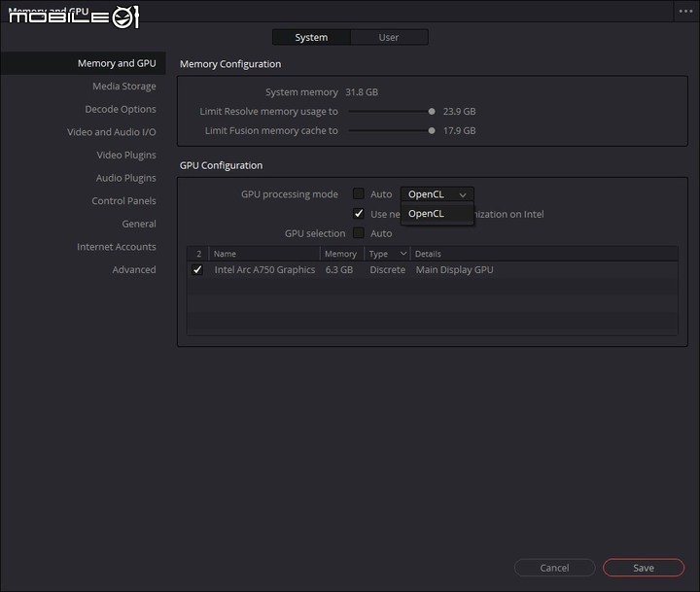Click the 23.9 GB memory limit value
The height and width of the screenshot is (592, 700).
[459, 112]
